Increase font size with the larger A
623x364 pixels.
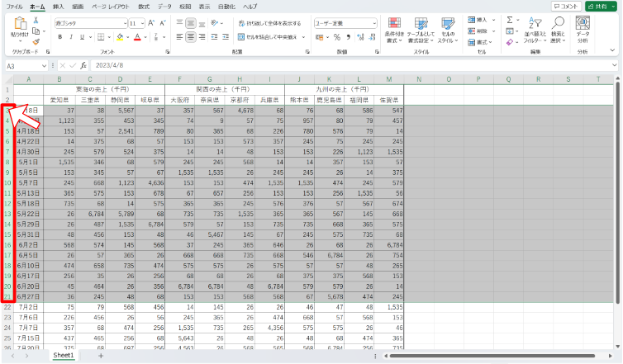pos(151,23)
